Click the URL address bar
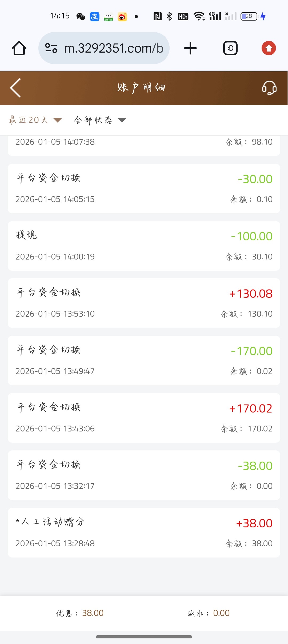The width and height of the screenshot is (288, 644). pos(113,48)
